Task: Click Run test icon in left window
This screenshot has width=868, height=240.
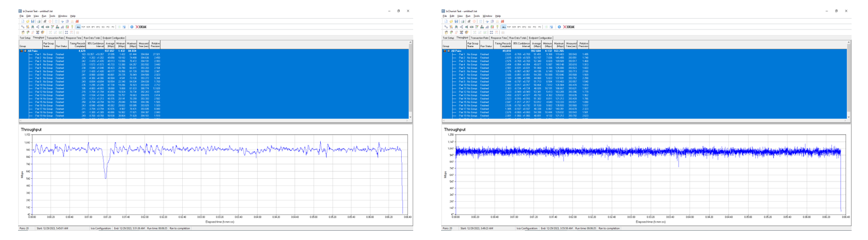Action: 45,21
